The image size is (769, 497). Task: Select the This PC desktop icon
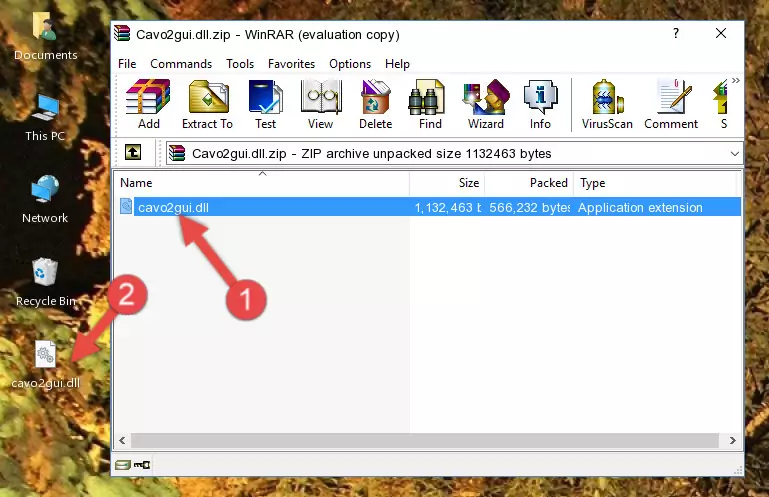[x=45, y=118]
